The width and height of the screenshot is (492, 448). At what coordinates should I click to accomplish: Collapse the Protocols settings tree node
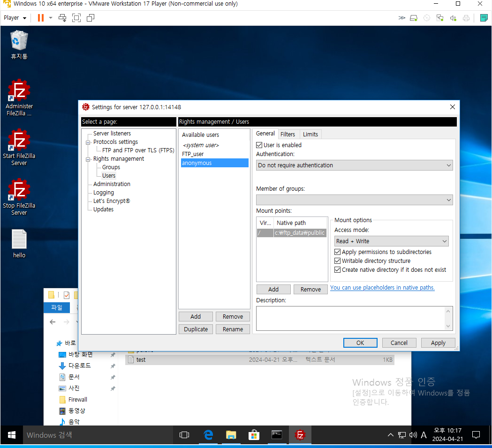[88, 142]
